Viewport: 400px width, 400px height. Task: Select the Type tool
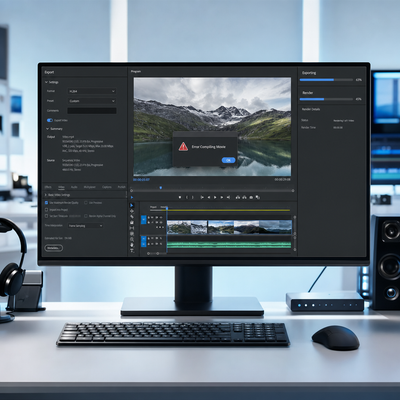pos(132,251)
